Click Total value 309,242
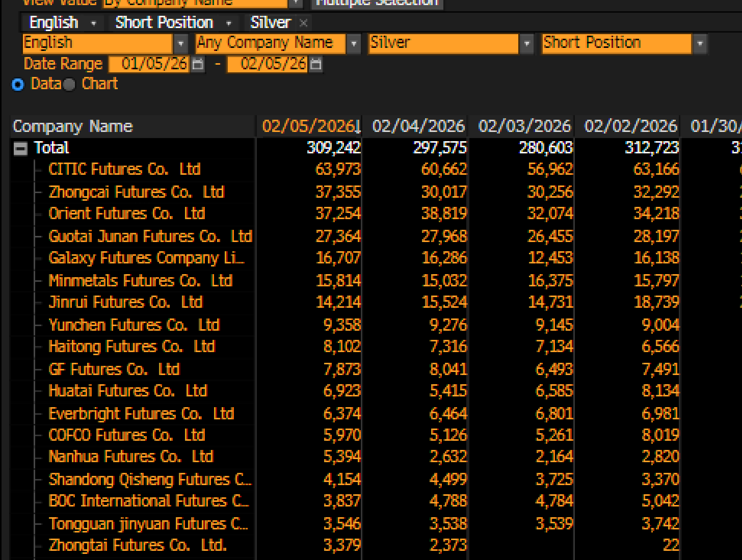This screenshot has width=742, height=560. (x=334, y=148)
